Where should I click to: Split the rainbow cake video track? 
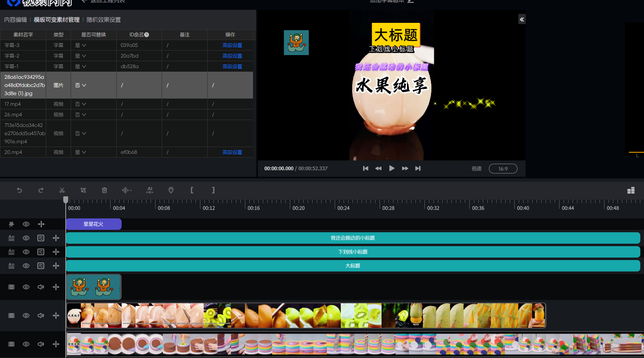[x=56, y=344]
